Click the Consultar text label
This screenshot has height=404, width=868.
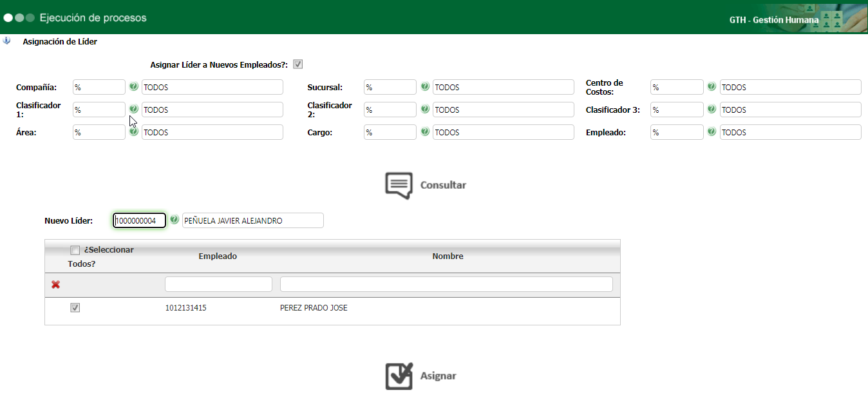(443, 185)
